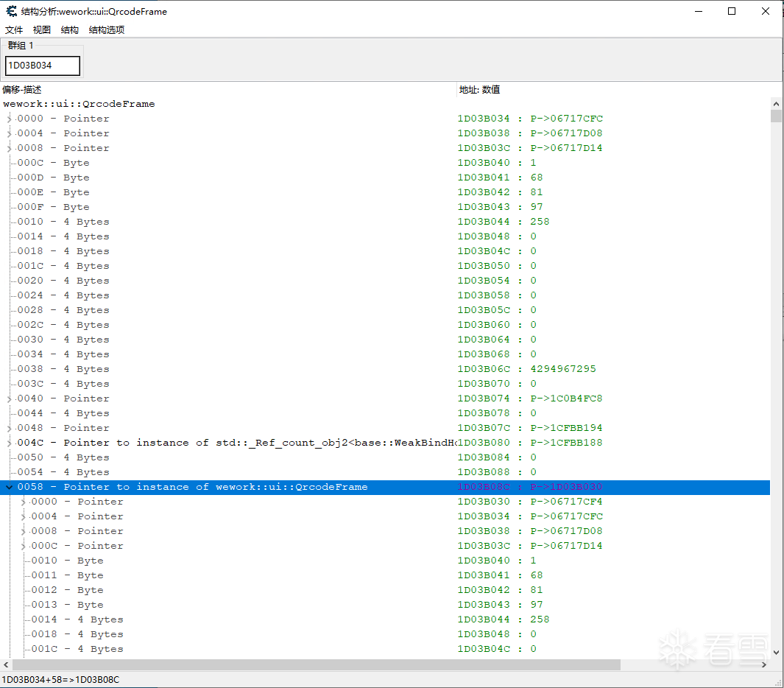784x688 pixels.
Task: Expand the 0048 Pointer row
Action: tap(9, 428)
